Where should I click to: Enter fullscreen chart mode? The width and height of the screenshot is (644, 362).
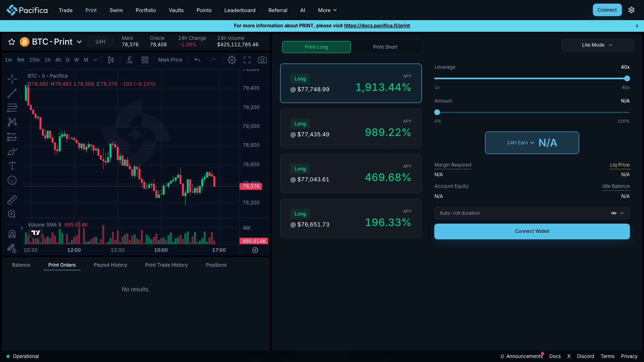(247, 60)
